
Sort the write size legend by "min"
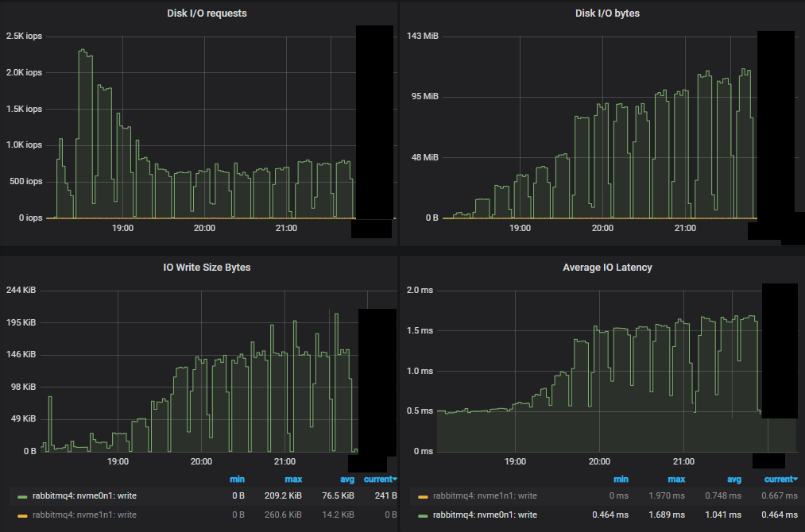pyautogui.click(x=236, y=479)
